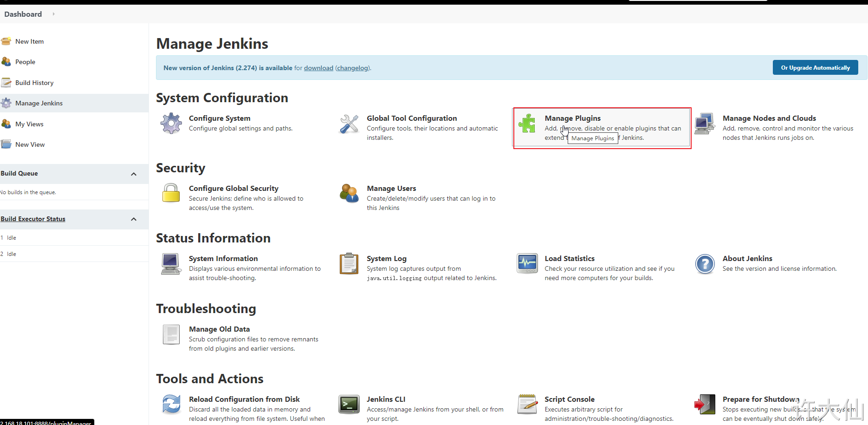The image size is (868, 425).
Task: Click the Global Tool Configuration wrench icon
Action: (x=349, y=124)
